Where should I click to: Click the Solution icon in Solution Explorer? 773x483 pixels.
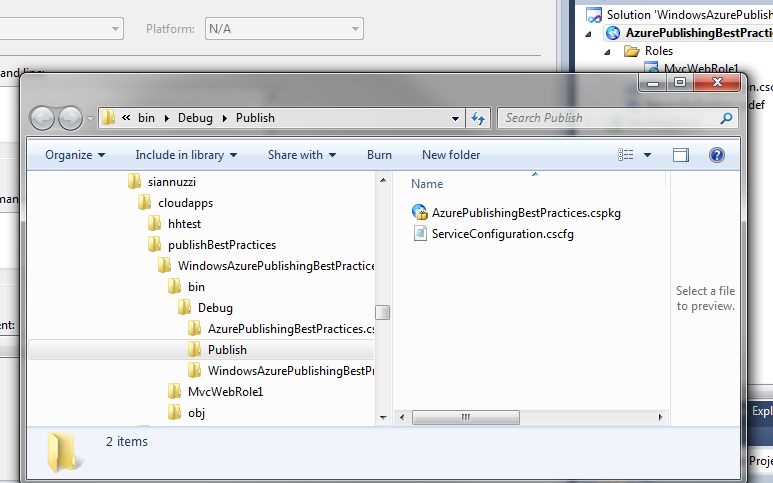(594, 15)
